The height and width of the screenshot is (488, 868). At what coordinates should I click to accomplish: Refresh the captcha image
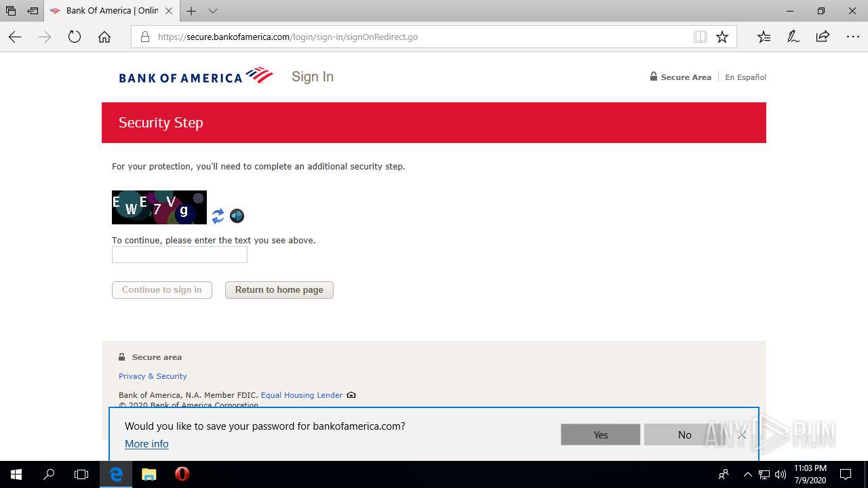218,216
